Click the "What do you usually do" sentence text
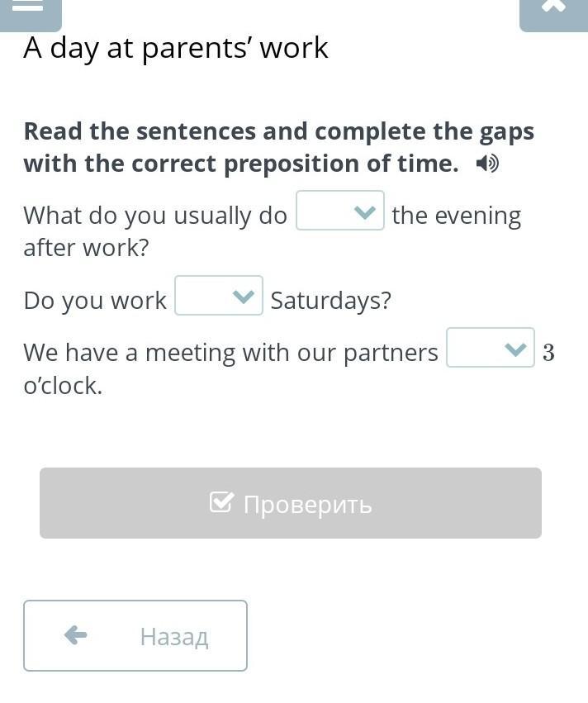Viewport: 588px width, 703px height. (155, 216)
